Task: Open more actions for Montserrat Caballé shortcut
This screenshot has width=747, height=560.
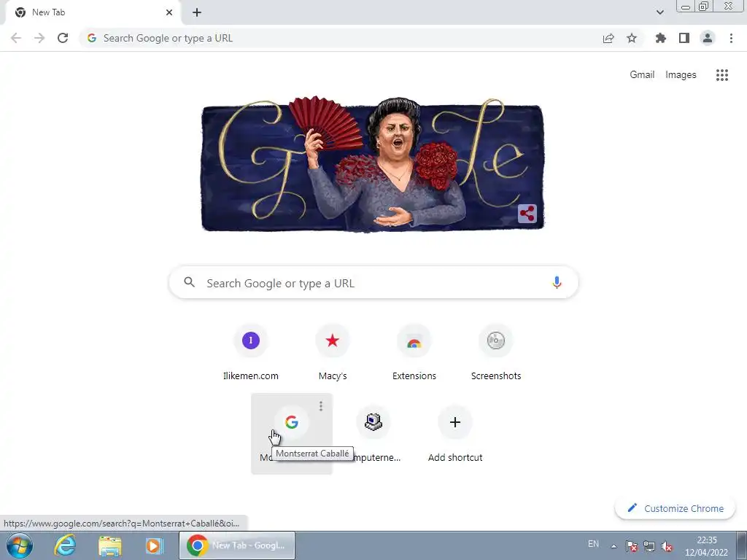Action: 321,405
